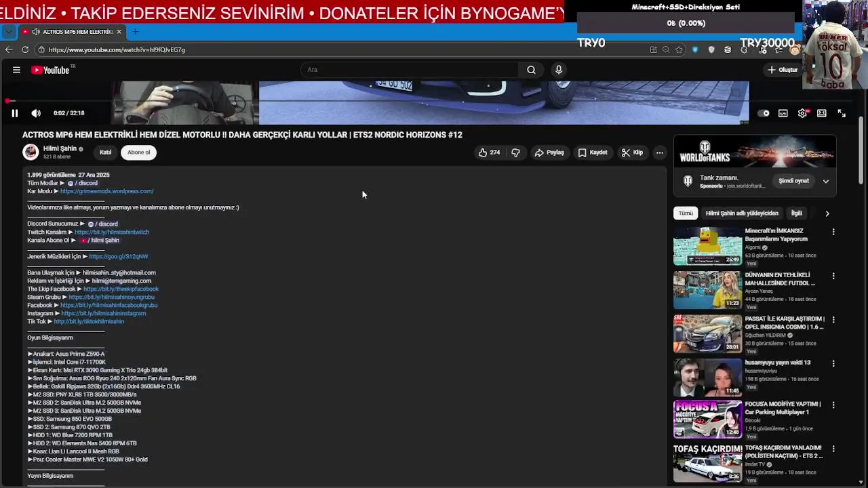Open options for PASSAT İLE KARŞILAŞTIRDIM video
This screenshot has width=868, height=488.
tap(833, 319)
